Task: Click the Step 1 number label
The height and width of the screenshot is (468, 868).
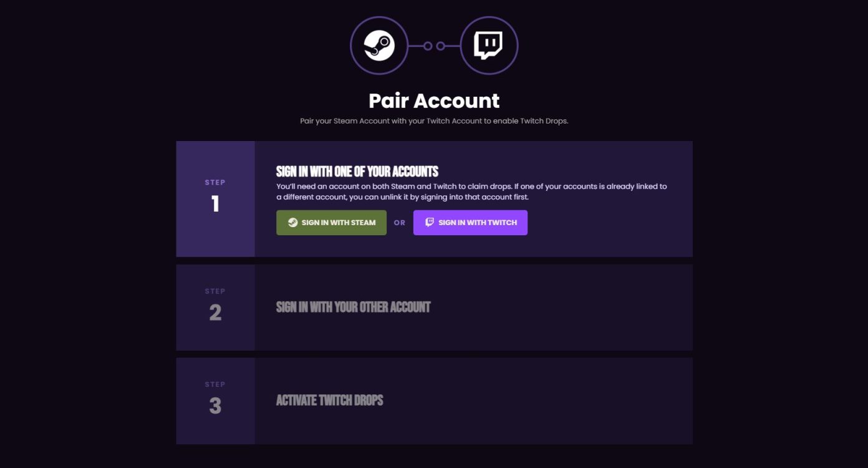Action: 216,204
